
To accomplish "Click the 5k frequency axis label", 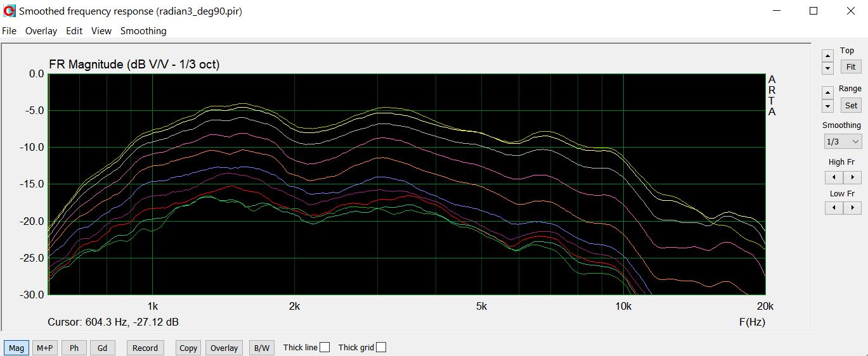I will click(481, 306).
